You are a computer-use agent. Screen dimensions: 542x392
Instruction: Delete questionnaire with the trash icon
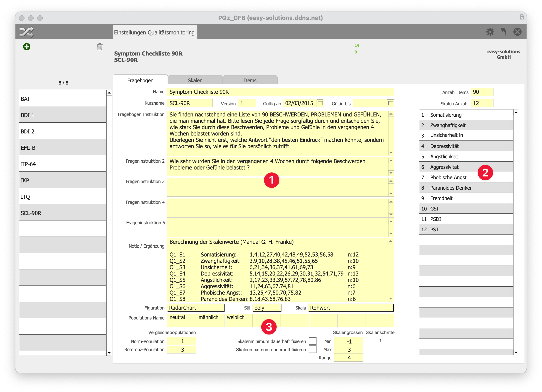pos(100,46)
